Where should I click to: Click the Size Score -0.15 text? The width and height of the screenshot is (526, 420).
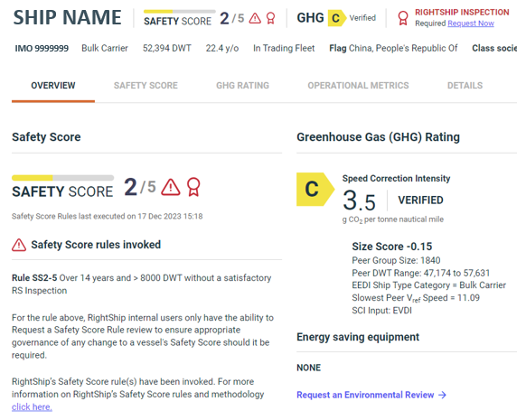pos(392,247)
